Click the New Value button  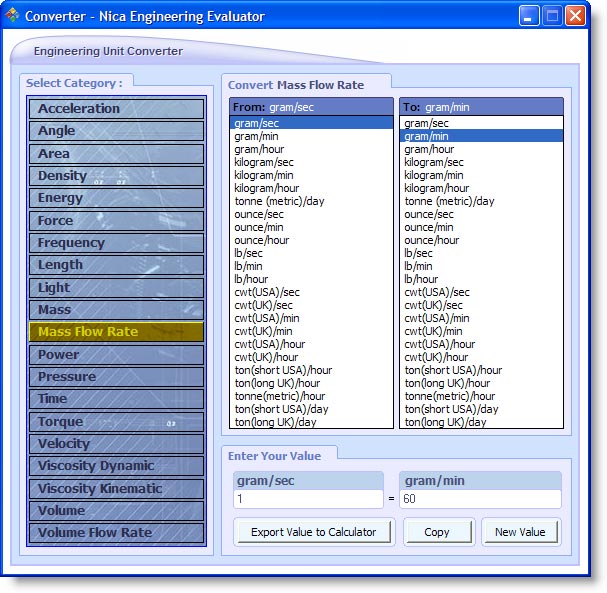tap(520, 532)
